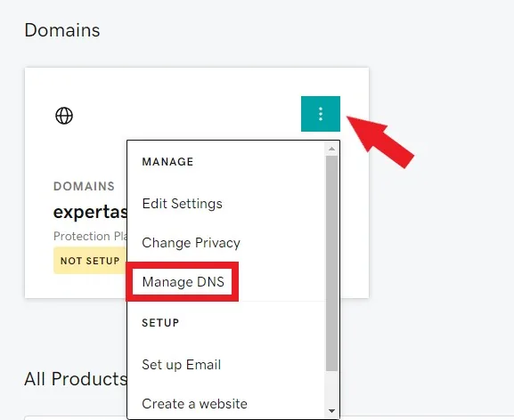Choose Change Privacy option
514x420 pixels.
[x=191, y=243]
